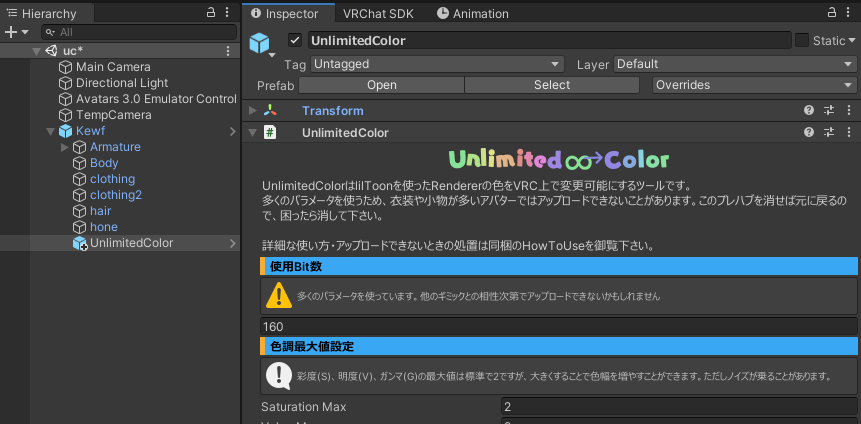861x424 pixels.
Task: Edit the Saturation Max value field
Action: [x=679, y=407]
